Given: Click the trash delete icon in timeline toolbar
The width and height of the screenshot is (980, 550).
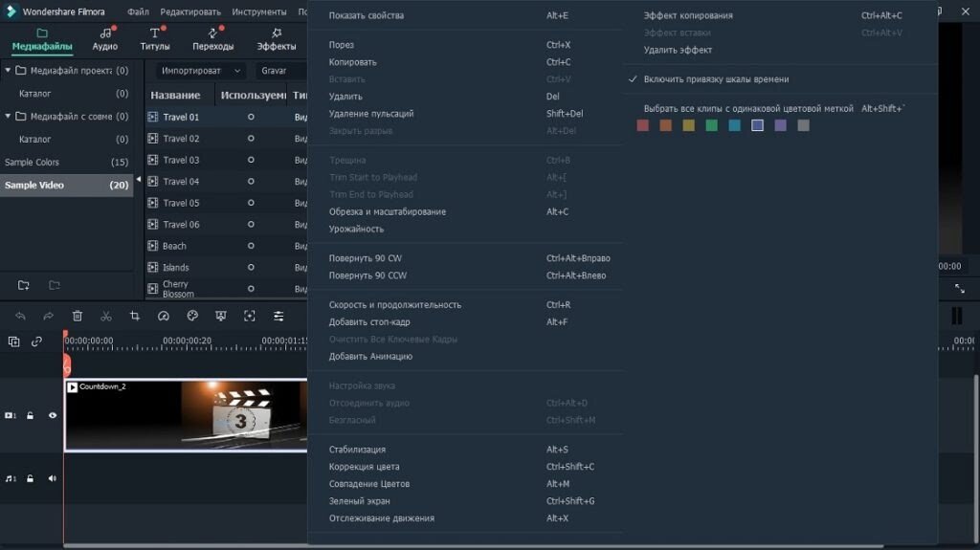Looking at the screenshot, I should [78, 316].
